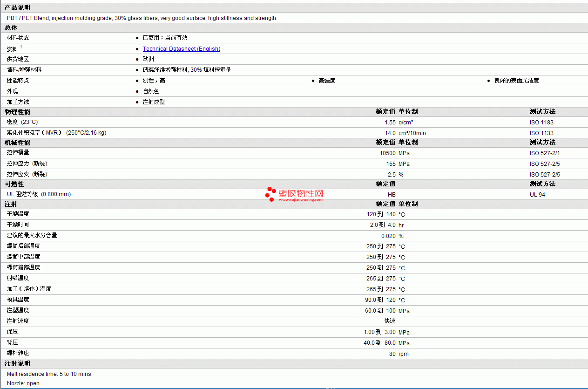Image resolution: width=588 pixels, height=389 pixels.
Task: Click the 材料状态 row label
Action: pos(18,38)
